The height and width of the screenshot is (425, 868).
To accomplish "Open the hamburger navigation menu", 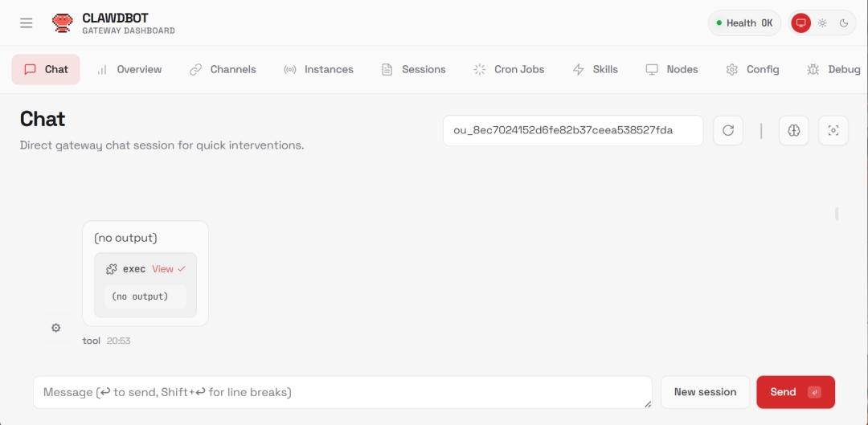I will coord(27,23).
